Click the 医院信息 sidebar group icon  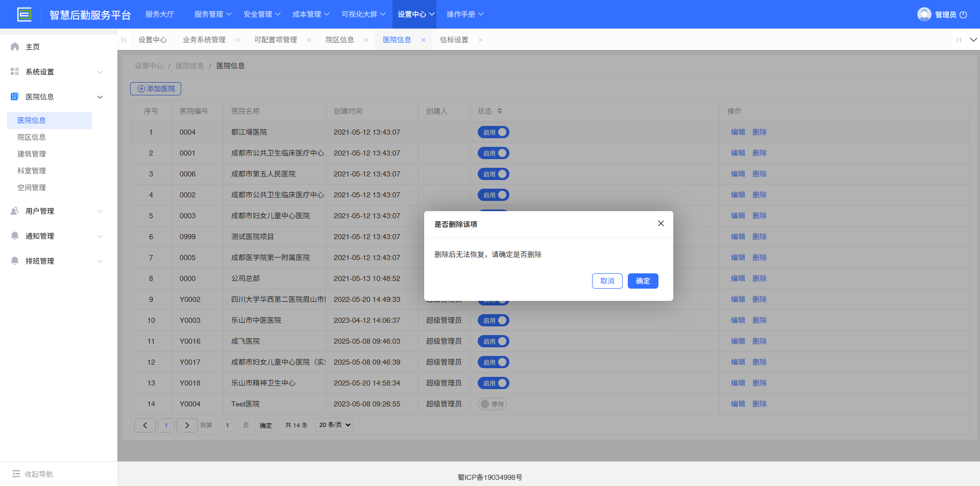[x=15, y=96]
